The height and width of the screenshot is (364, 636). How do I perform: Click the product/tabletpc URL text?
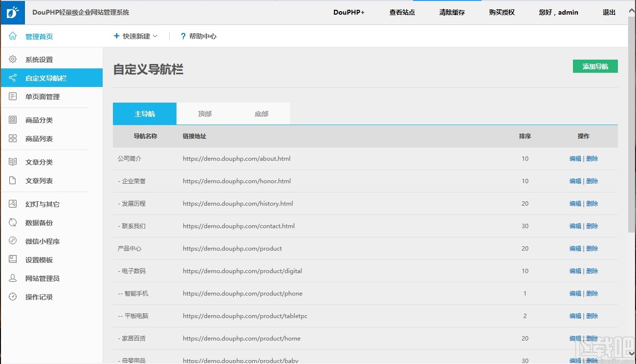[x=245, y=316]
